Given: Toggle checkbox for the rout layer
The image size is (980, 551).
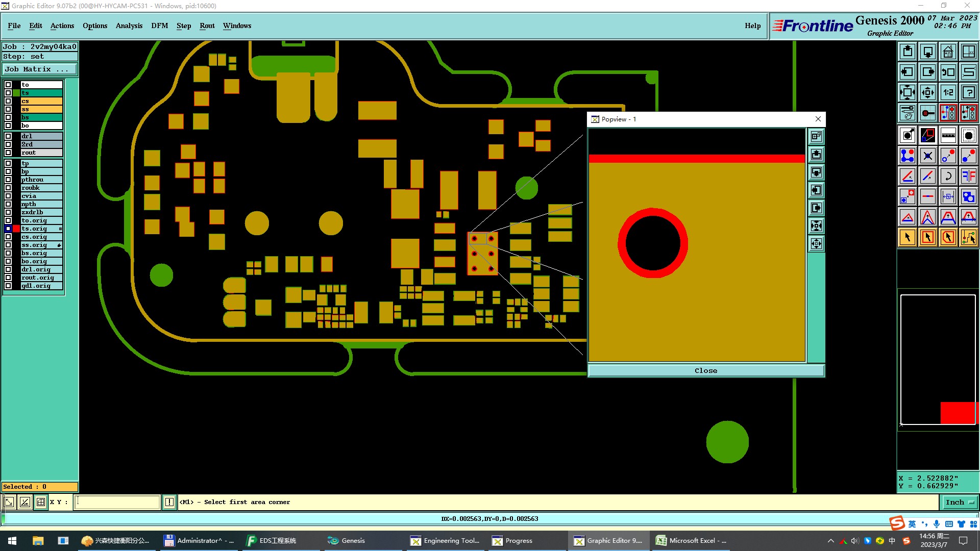Looking at the screenshot, I should click(x=8, y=153).
